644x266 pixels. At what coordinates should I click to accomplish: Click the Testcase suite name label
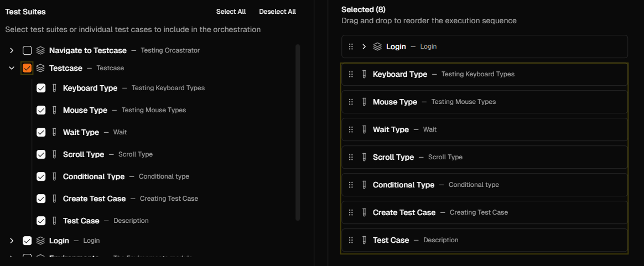point(66,68)
